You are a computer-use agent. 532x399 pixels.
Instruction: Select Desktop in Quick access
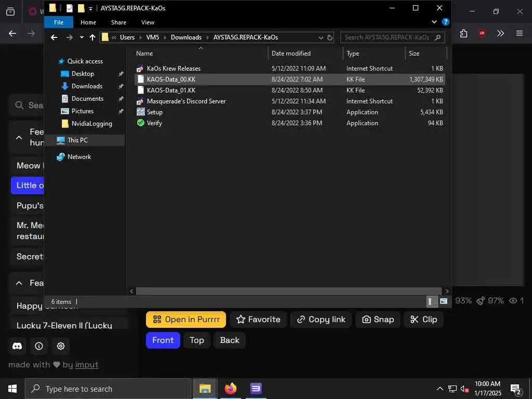click(x=83, y=74)
